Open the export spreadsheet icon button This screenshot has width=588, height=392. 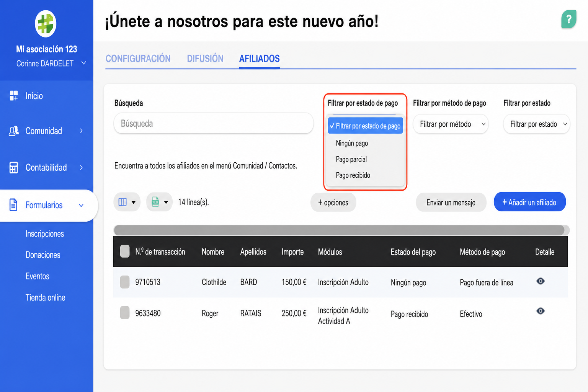(x=159, y=202)
